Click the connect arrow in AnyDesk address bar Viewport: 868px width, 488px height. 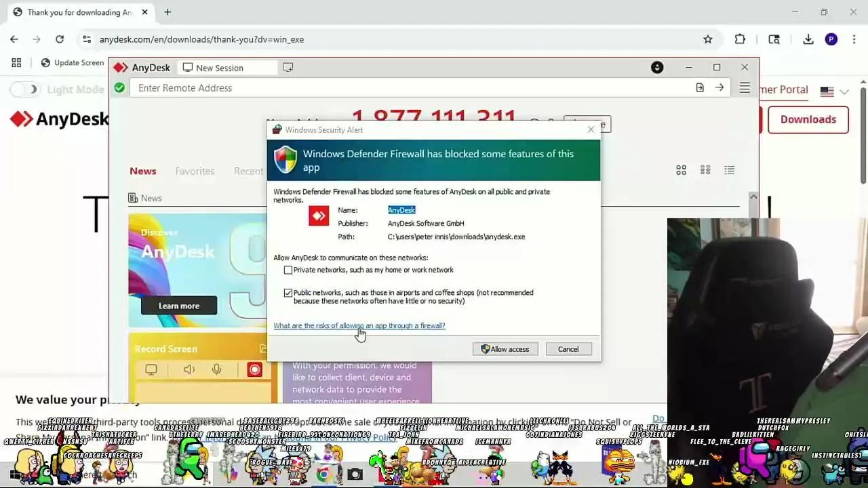coord(719,87)
